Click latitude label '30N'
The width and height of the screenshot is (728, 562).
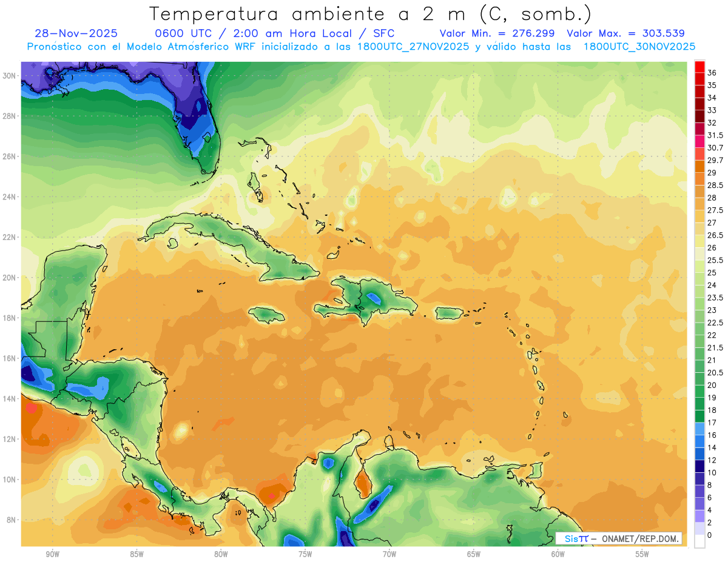pos(9,76)
